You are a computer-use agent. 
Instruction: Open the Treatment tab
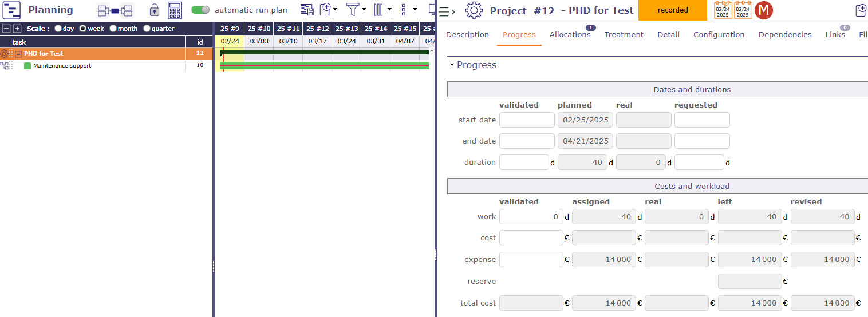pyautogui.click(x=624, y=35)
